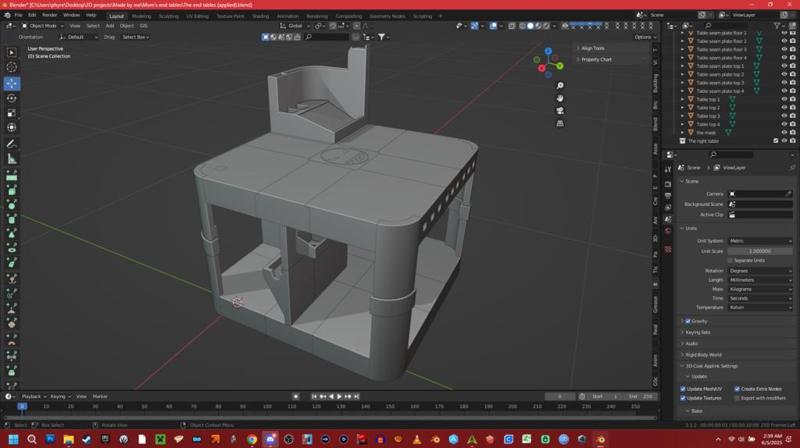Switch to the Modeling workspace tab
800x448 pixels.
pos(141,16)
